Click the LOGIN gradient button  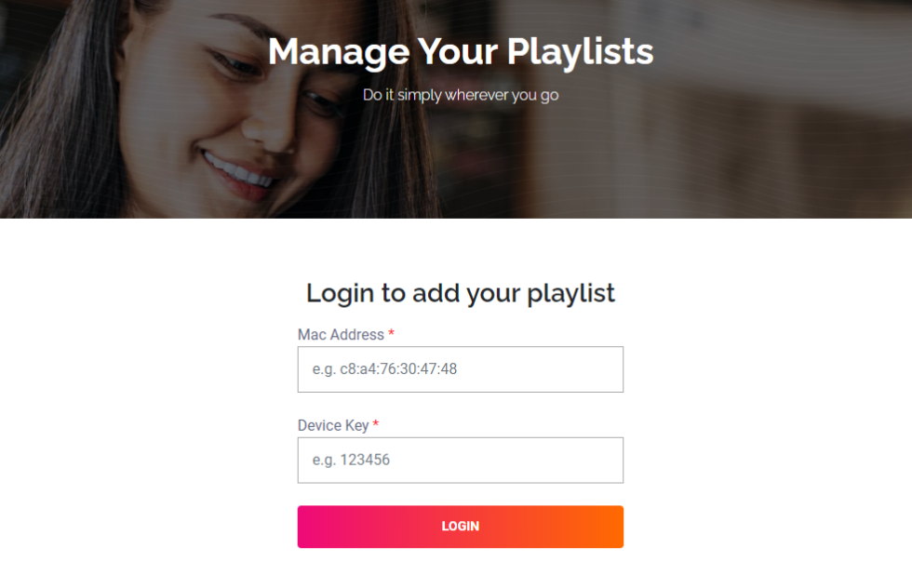460,527
